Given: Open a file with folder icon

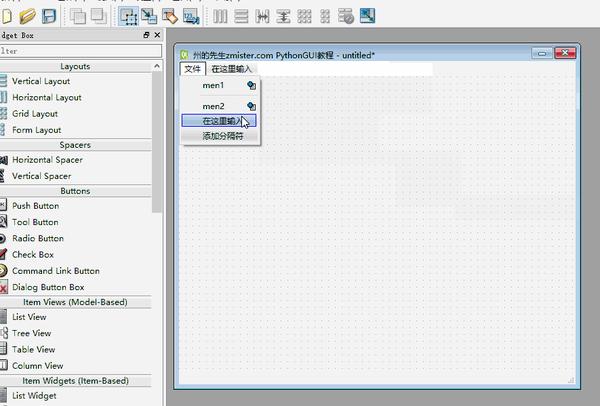Looking at the screenshot, I should pos(27,16).
